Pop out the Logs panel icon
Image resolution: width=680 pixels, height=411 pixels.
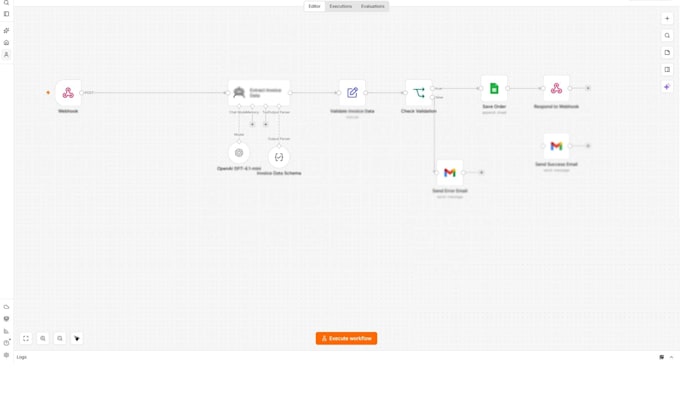tap(662, 357)
